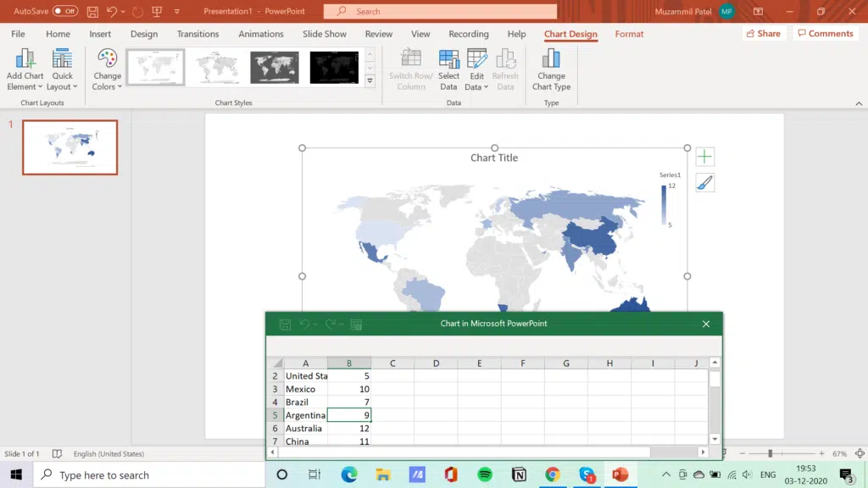Select the cell containing Australia
This screenshot has width=868, height=488.
point(305,429)
